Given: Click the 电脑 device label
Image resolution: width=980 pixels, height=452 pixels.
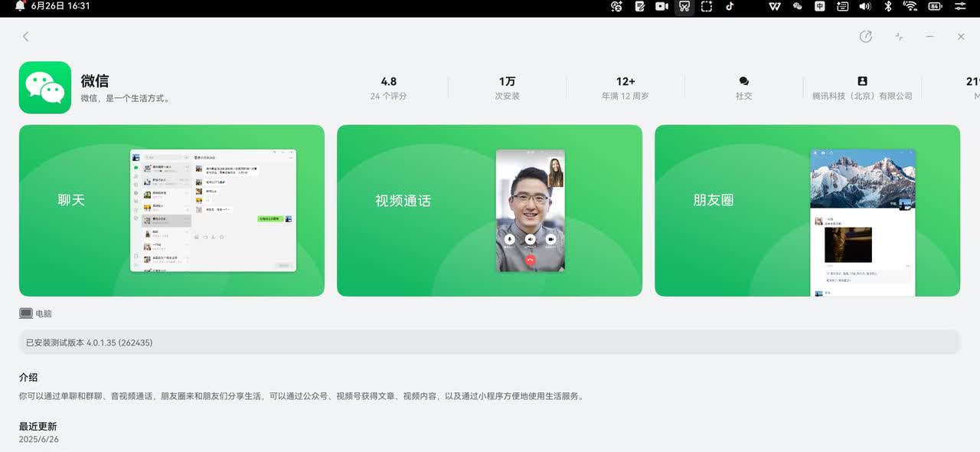Looking at the screenshot, I should [x=44, y=314].
